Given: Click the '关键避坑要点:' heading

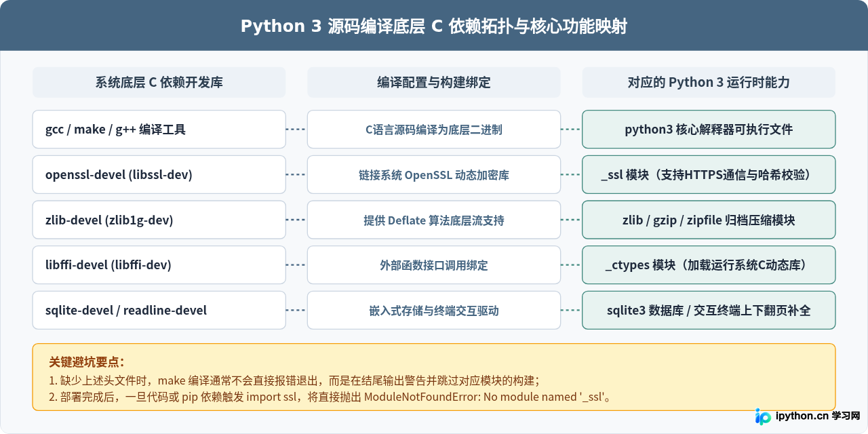Looking at the screenshot, I should coord(86,362).
